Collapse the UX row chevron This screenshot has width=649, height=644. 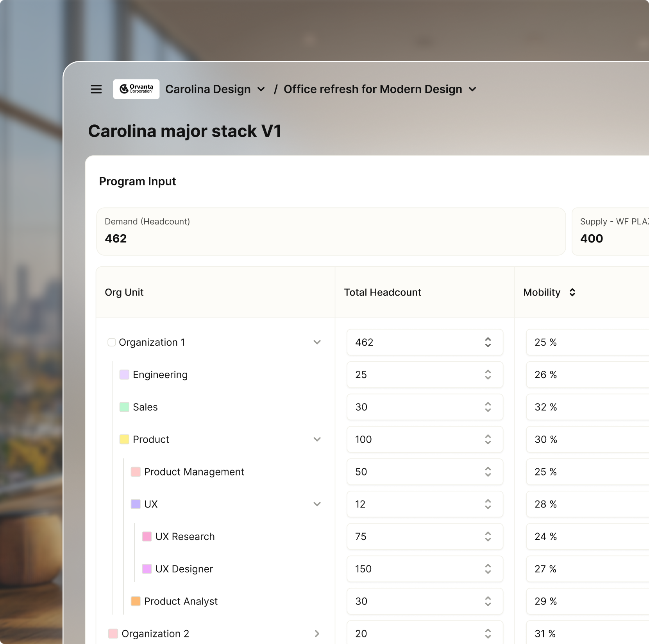(317, 504)
